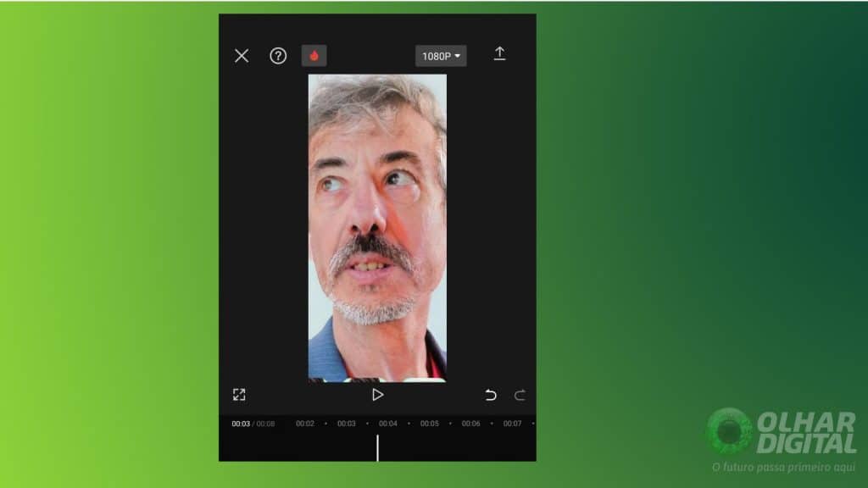The height and width of the screenshot is (488, 868).
Task: Open the help question mark icon
Action: pyautogui.click(x=278, y=56)
